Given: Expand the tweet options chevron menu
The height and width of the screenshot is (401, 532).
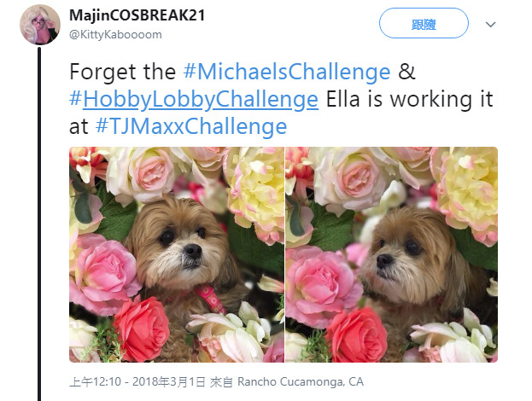Looking at the screenshot, I should tap(491, 25).
